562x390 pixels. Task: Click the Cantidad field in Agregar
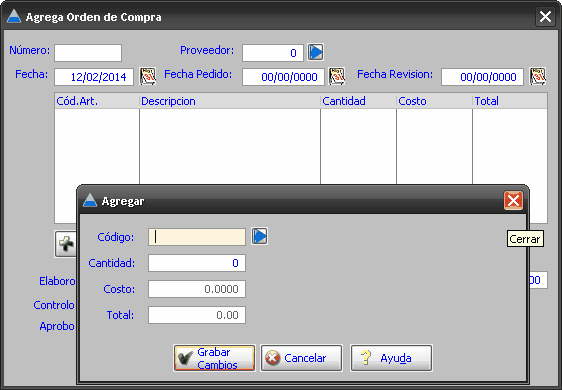coord(197,263)
